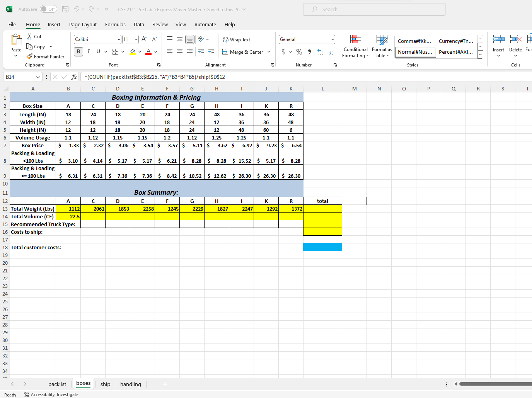Open the Fill Color dropdown arrow
532x398 pixels.
[140, 52]
